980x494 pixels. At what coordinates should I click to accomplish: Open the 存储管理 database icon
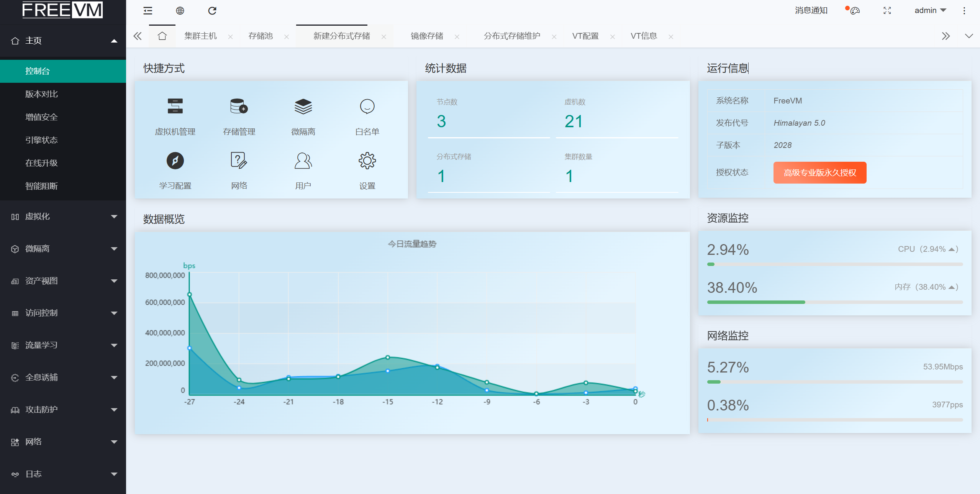(x=239, y=107)
